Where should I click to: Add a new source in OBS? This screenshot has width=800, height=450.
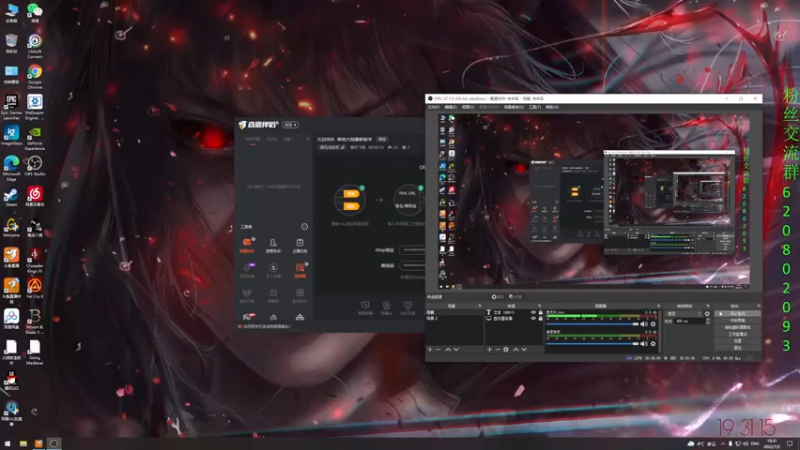pyautogui.click(x=489, y=349)
